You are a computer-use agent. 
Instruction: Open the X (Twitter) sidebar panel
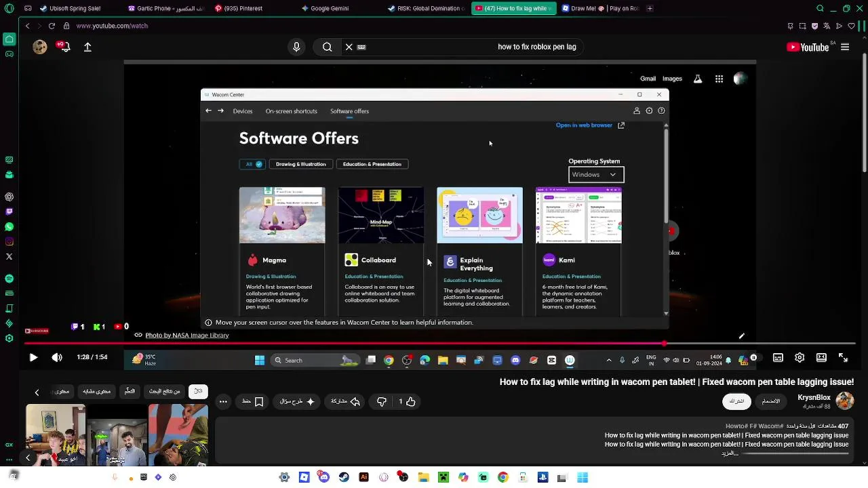point(9,256)
